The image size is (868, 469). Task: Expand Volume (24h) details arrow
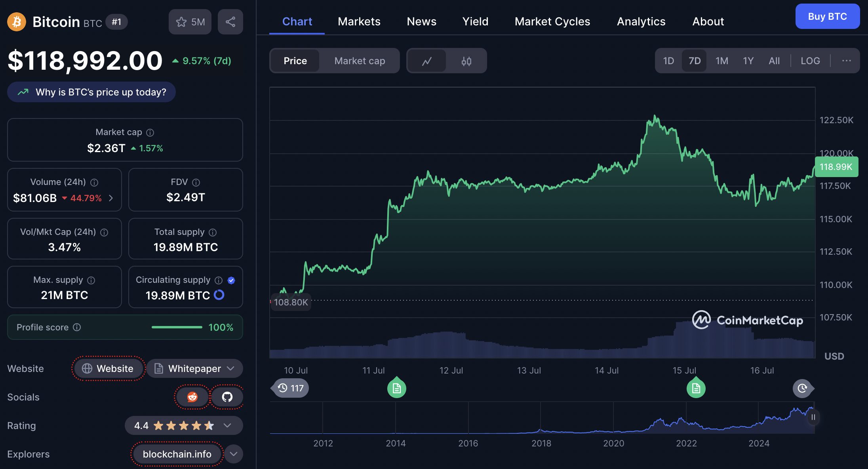(x=111, y=198)
